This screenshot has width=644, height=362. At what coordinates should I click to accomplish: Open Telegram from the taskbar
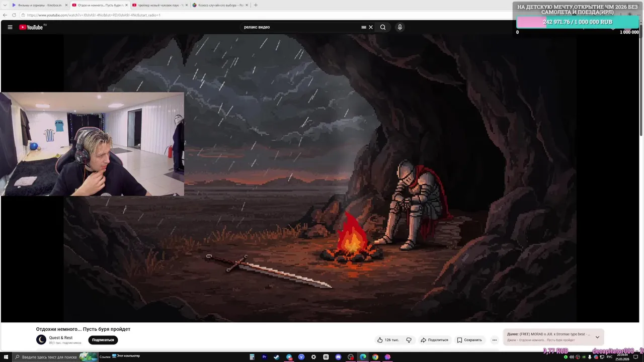coord(289,357)
